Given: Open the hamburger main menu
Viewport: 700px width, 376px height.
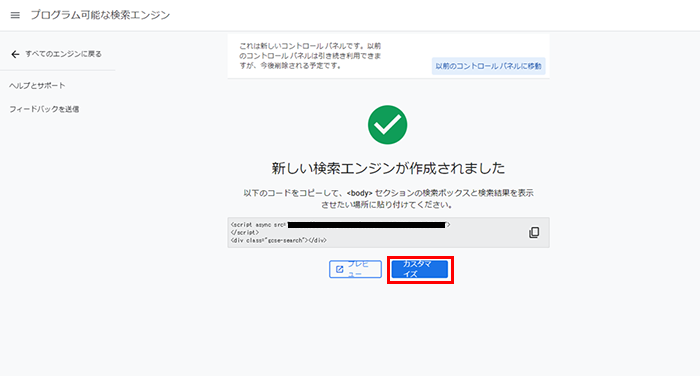Looking at the screenshot, I should (x=15, y=15).
